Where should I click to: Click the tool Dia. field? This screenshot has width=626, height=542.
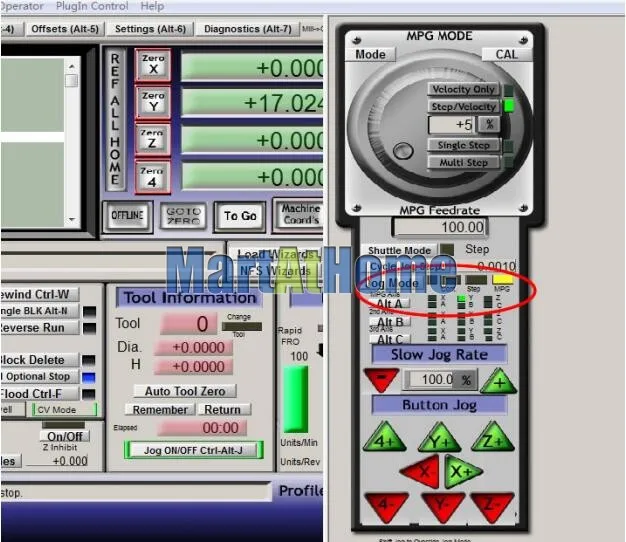(x=194, y=347)
